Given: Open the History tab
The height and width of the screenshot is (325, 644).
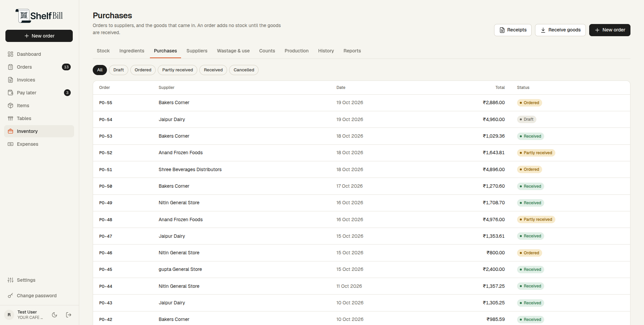Looking at the screenshot, I should click(x=326, y=51).
